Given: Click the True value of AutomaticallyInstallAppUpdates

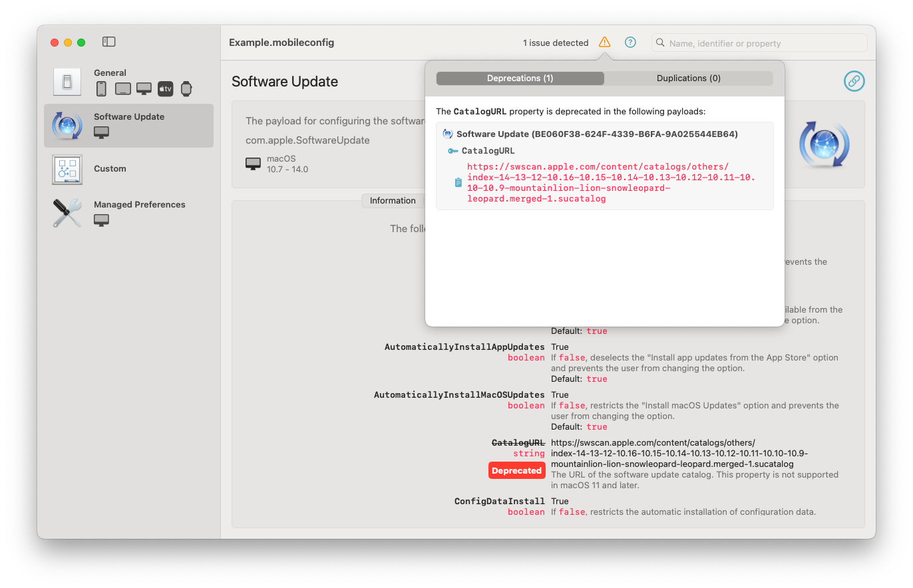Looking at the screenshot, I should click(x=560, y=347).
